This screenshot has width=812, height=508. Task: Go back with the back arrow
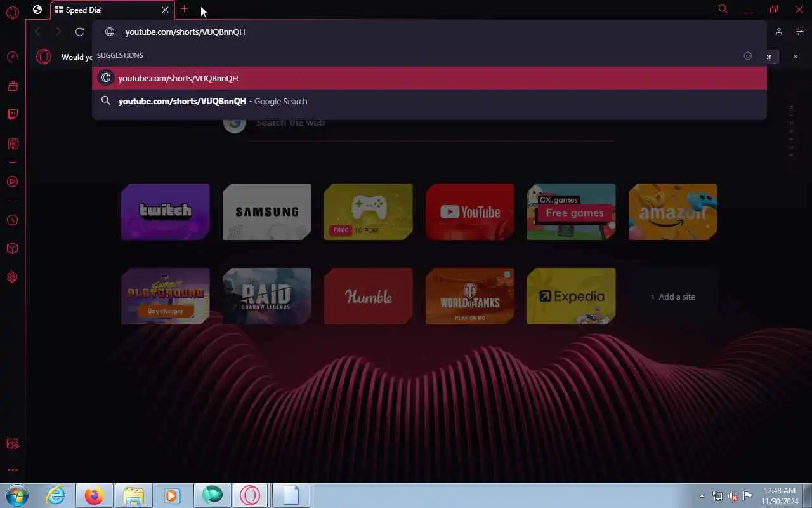pos(37,32)
